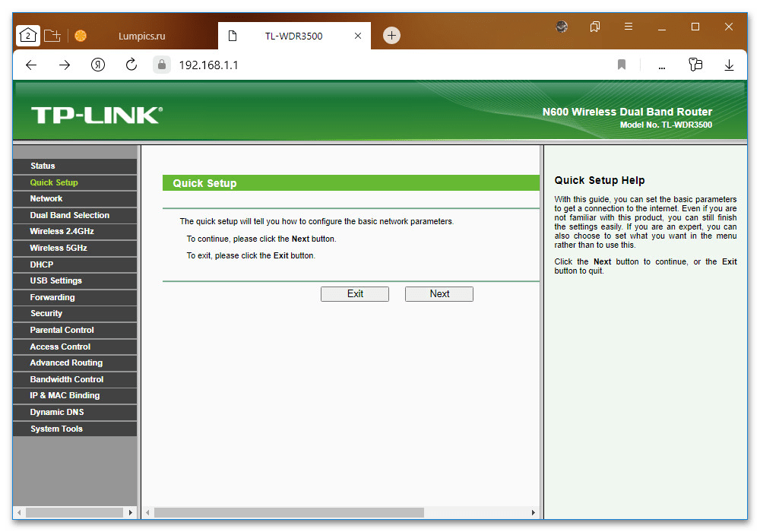Select Parental Control in sidebar
Image resolution: width=760 pixels, height=532 pixels.
coord(62,330)
